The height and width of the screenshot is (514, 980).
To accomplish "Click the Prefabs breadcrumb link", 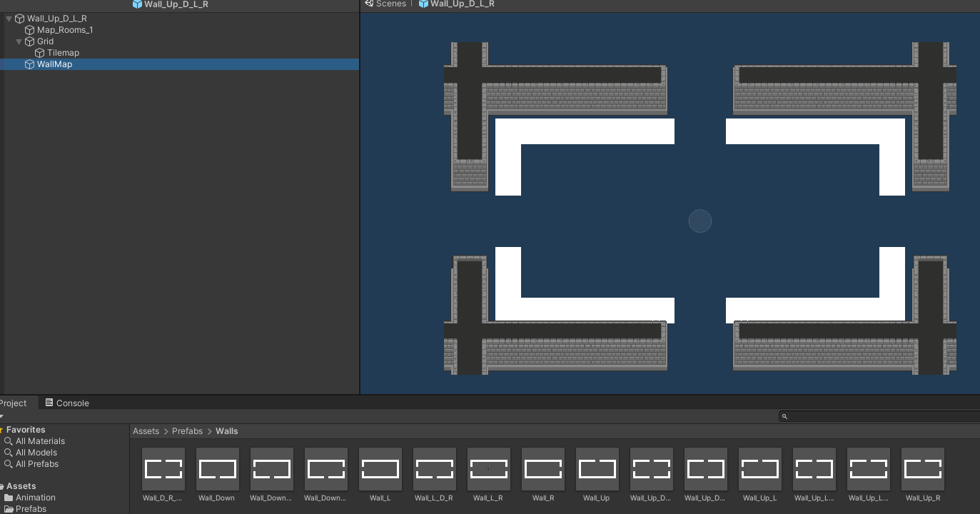I will click(x=187, y=430).
